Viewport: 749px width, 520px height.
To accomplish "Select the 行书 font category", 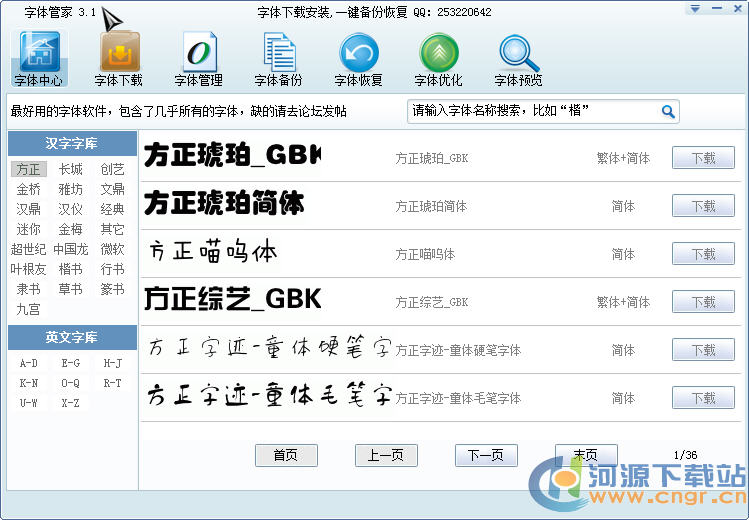I will (112, 270).
